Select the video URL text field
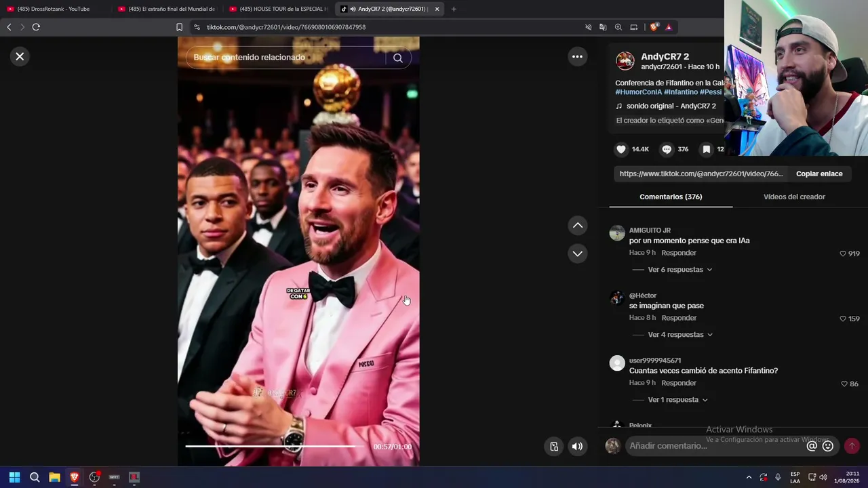Image resolution: width=868 pixels, height=488 pixels. [x=701, y=174]
